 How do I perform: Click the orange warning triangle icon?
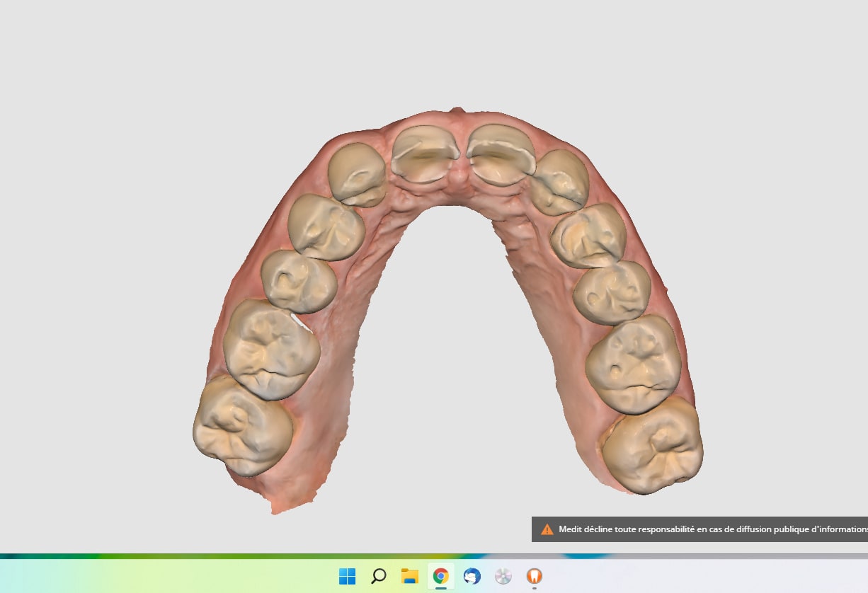click(x=547, y=529)
